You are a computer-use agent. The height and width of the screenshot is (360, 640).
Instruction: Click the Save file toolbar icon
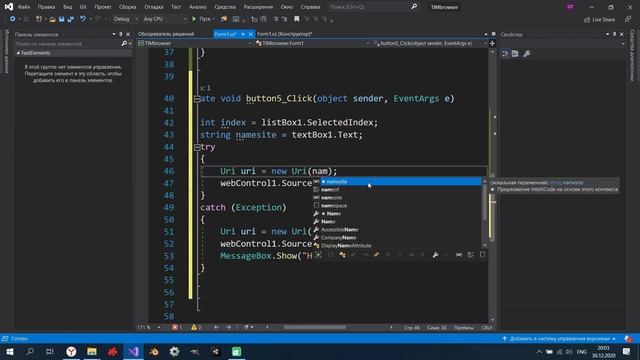(62, 19)
